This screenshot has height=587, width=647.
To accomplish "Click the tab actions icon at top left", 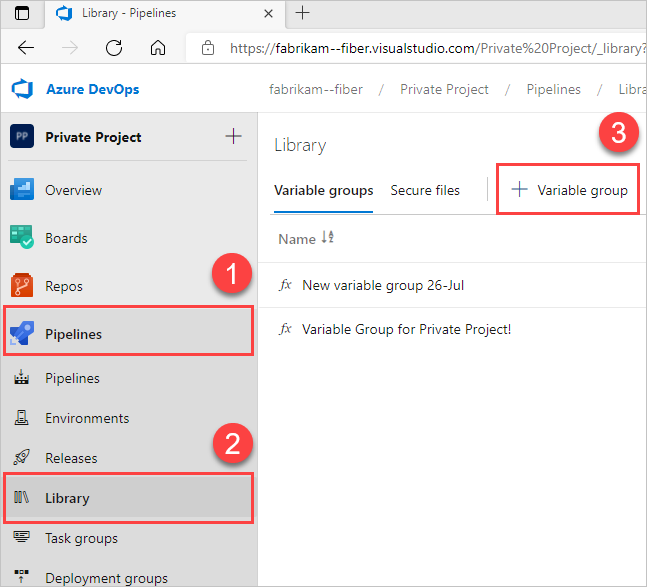I will [22, 13].
